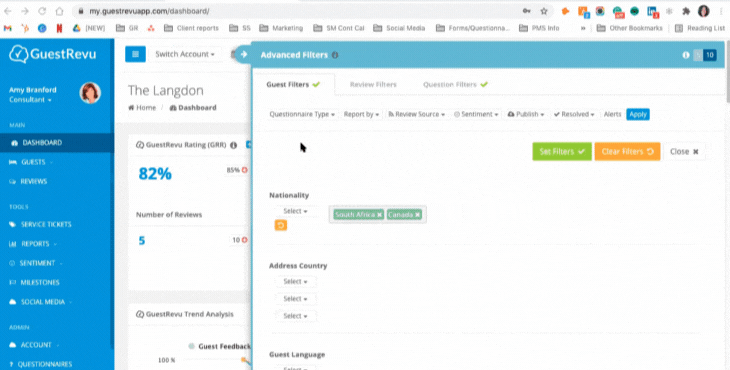Image resolution: width=730 pixels, height=370 pixels.
Task: Bookmark this page with the star icon
Action: [x=544, y=11]
